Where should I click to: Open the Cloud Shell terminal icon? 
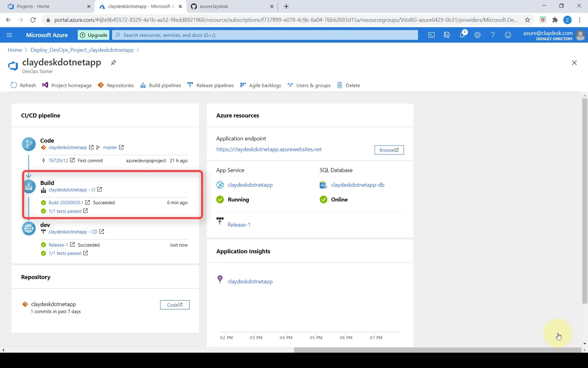[x=431, y=35]
